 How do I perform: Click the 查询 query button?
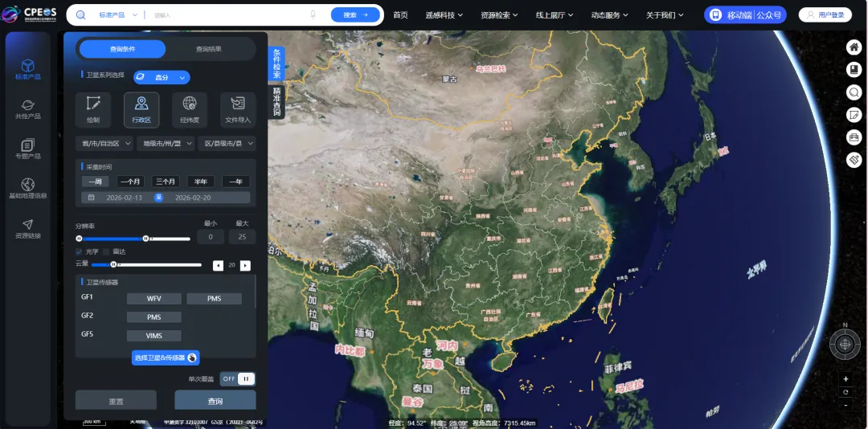tap(215, 402)
